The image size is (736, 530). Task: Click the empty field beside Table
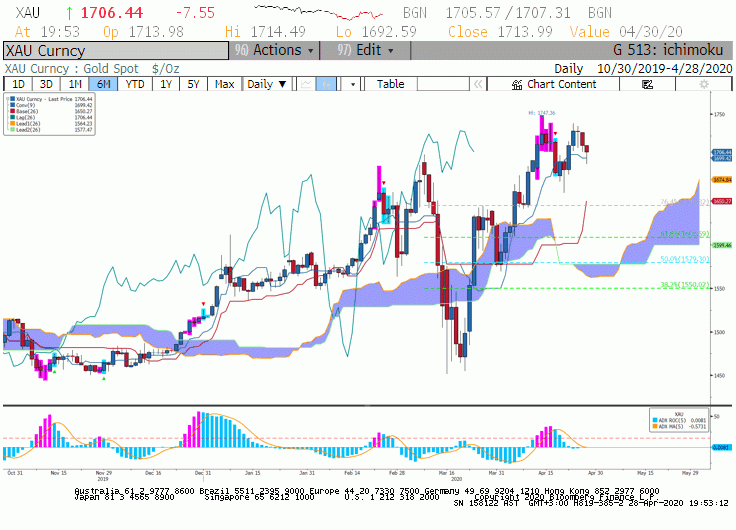tap(443, 84)
